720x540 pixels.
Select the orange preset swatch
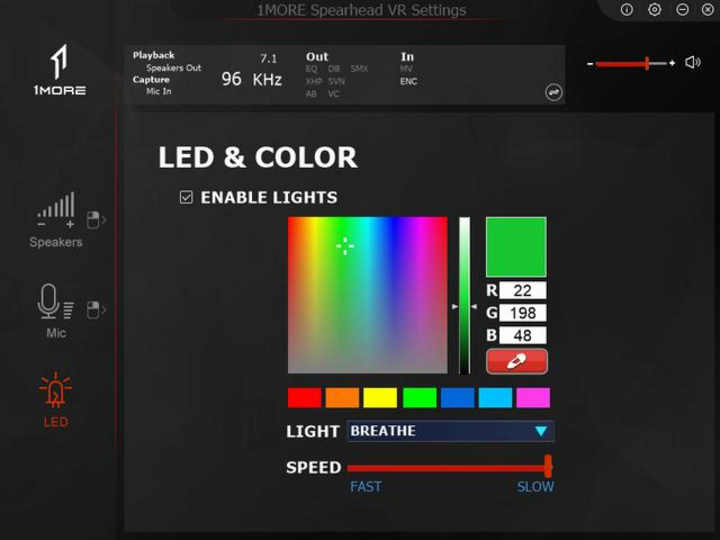342,398
